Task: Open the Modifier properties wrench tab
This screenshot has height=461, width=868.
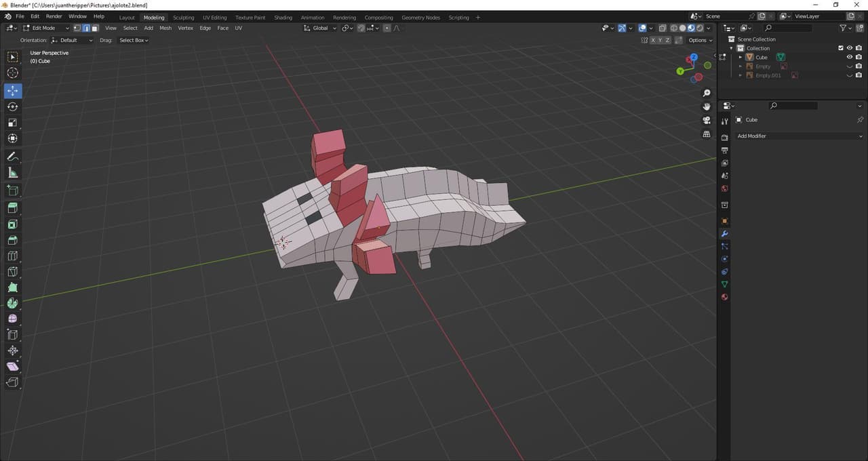Action: [724, 234]
